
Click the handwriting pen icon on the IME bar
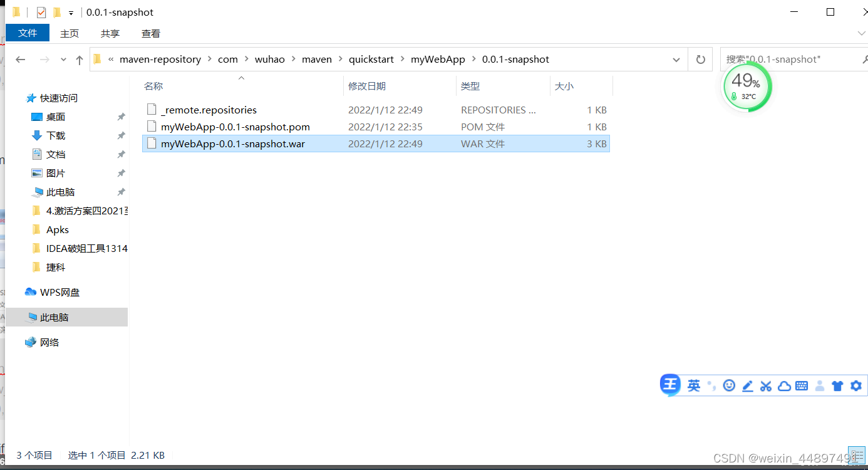pos(747,386)
